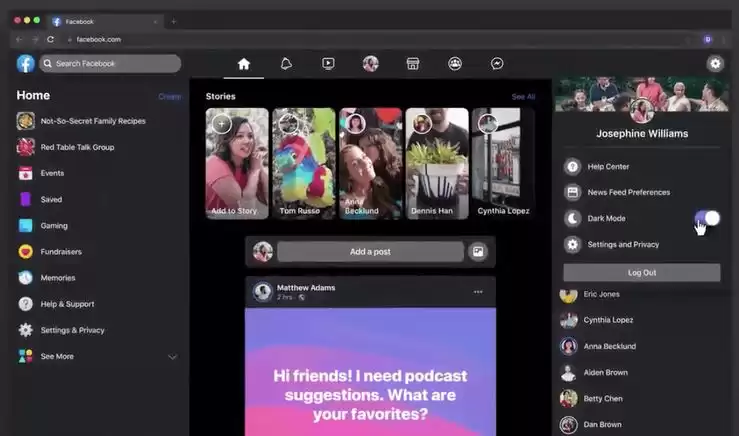Click the Add a post box
This screenshot has height=436, width=739.
[x=370, y=252]
